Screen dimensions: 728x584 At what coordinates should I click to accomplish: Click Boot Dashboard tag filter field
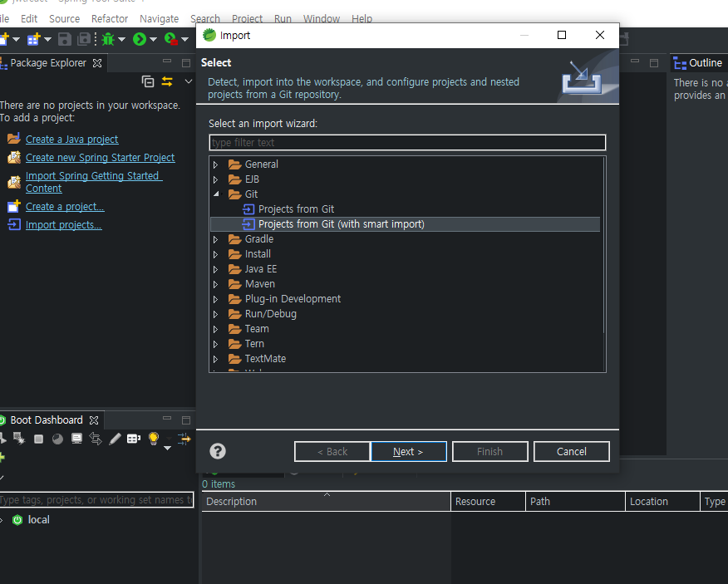96,500
